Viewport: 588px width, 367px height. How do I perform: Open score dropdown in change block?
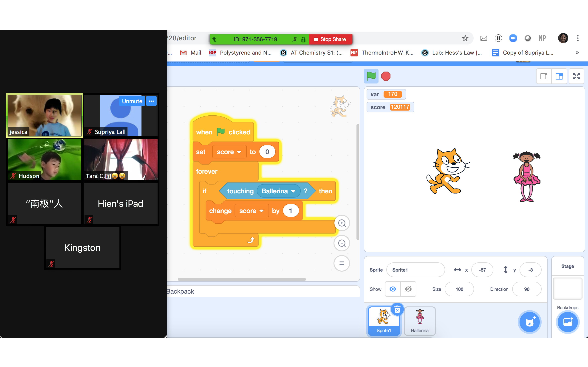pos(261,211)
